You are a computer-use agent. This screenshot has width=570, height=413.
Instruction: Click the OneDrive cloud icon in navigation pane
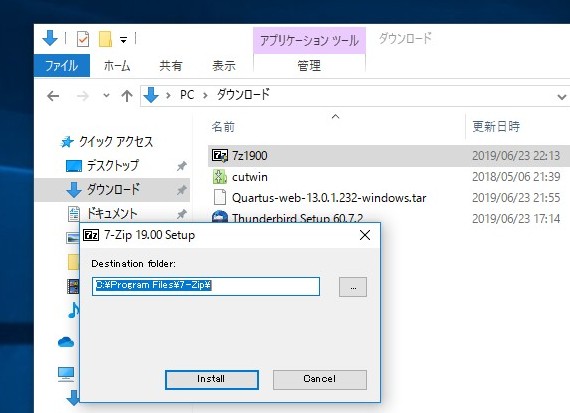click(x=66, y=342)
